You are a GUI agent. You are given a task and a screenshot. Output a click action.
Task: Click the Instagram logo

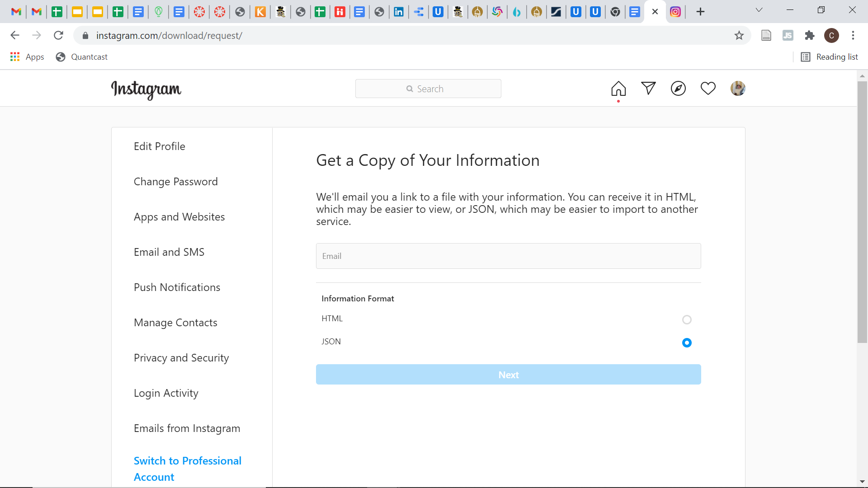146,89
